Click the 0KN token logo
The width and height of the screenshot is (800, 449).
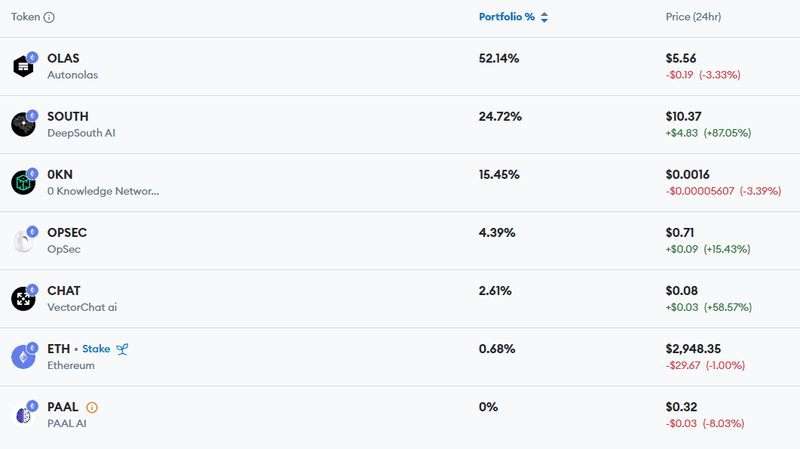pos(23,182)
